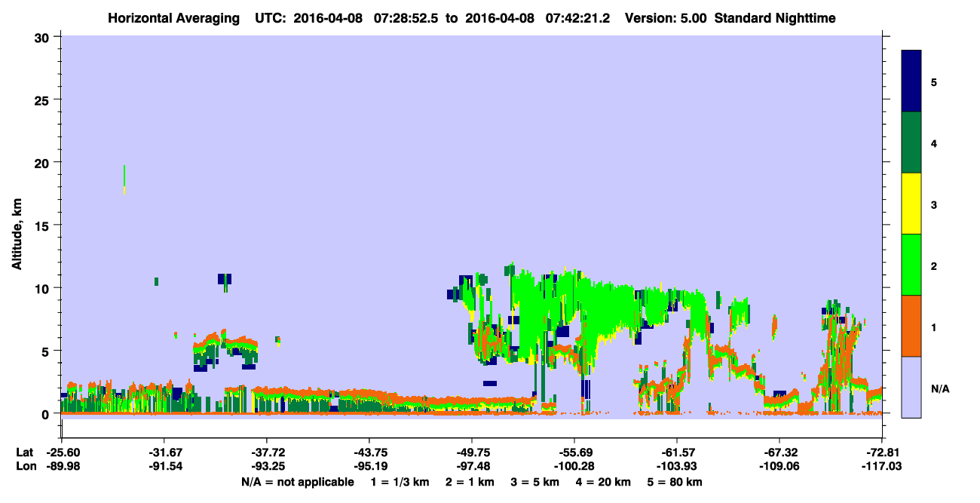The image size is (980, 503).
Task: Click longitude value '-97.48'
Action: pyautogui.click(x=472, y=467)
